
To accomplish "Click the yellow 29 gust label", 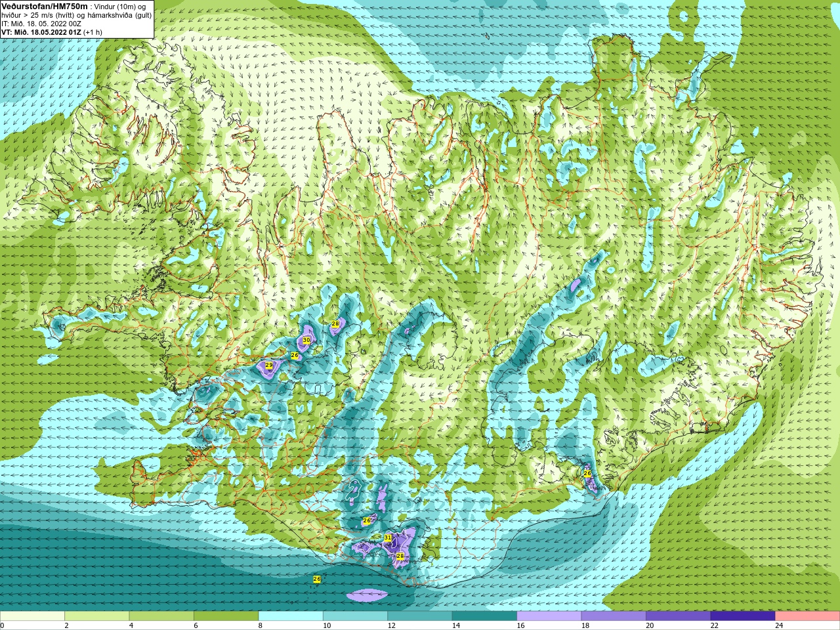I will pyautogui.click(x=268, y=365).
